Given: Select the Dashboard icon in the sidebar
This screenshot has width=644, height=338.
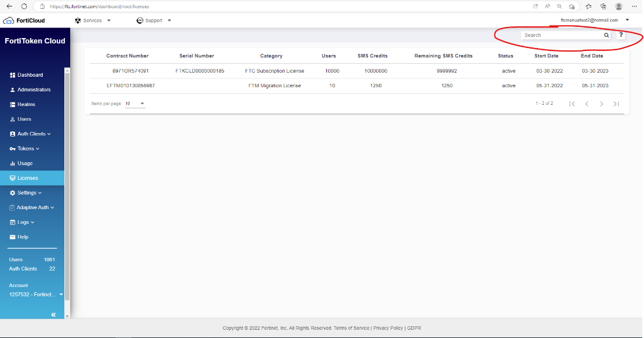Looking at the screenshot, I should point(12,75).
